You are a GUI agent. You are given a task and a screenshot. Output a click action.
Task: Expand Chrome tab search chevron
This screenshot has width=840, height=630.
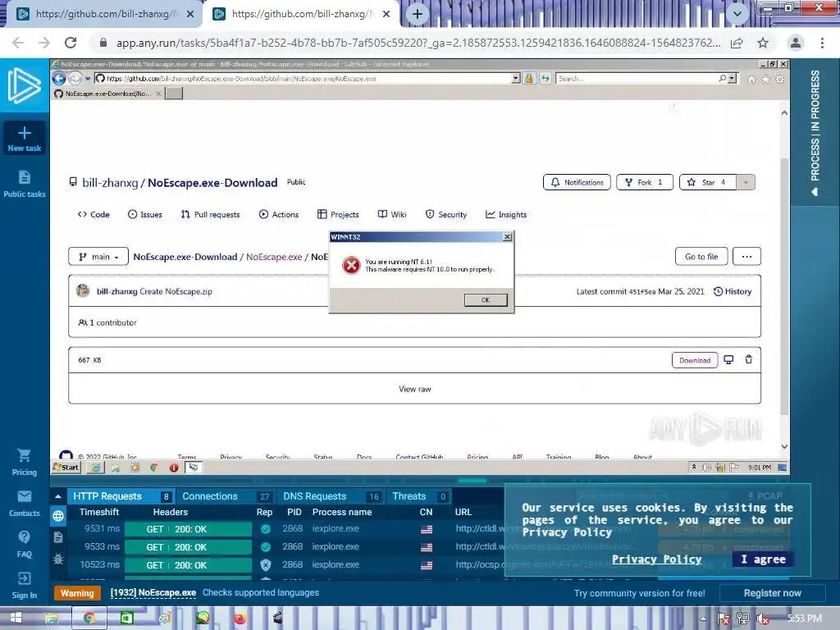737,14
